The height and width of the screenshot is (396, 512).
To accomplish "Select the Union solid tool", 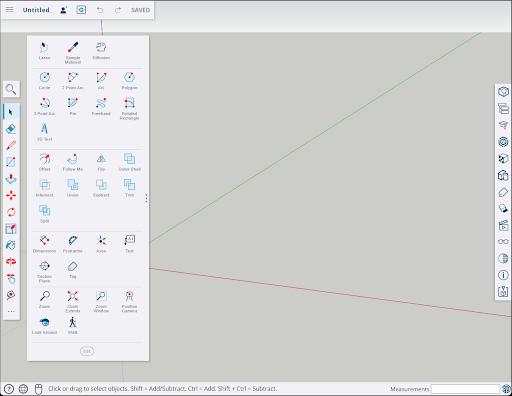I will click(73, 188).
